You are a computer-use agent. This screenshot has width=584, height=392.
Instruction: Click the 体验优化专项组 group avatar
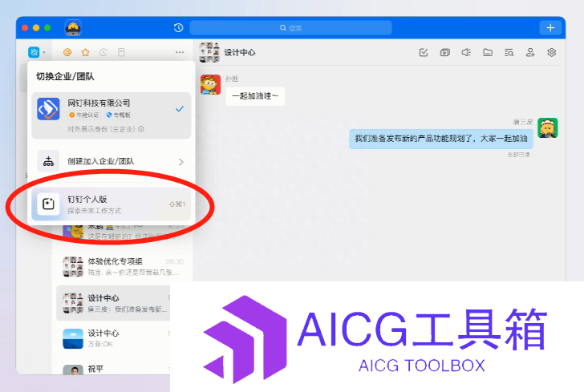(73, 267)
